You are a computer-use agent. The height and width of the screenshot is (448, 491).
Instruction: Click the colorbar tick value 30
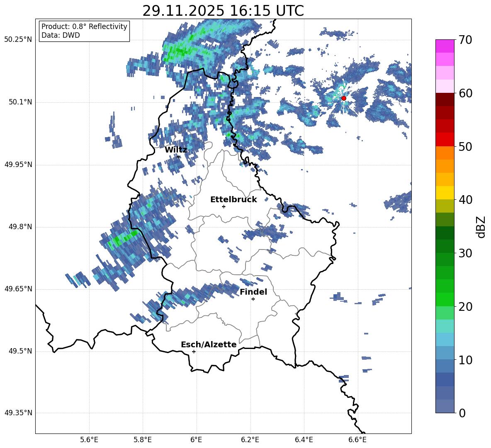pyautogui.click(x=465, y=253)
